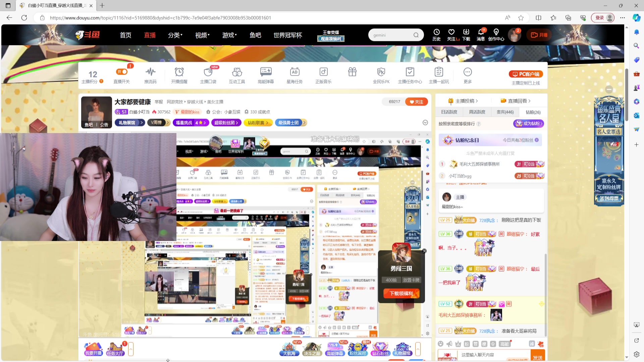Click 下载领福利 in the game ad
The image size is (644, 362).
pos(401,294)
